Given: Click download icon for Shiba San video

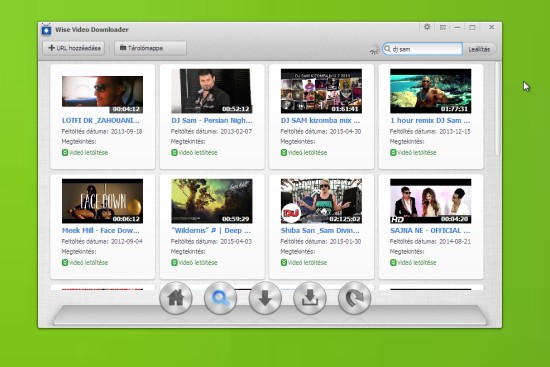Looking at the screenshot, I should [x=283, y=262].
